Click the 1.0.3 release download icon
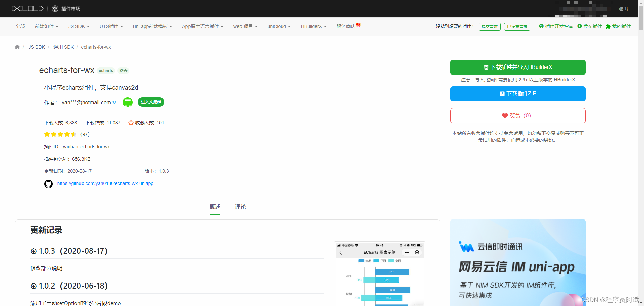This screenshot has height=306, width=644. 34,251
